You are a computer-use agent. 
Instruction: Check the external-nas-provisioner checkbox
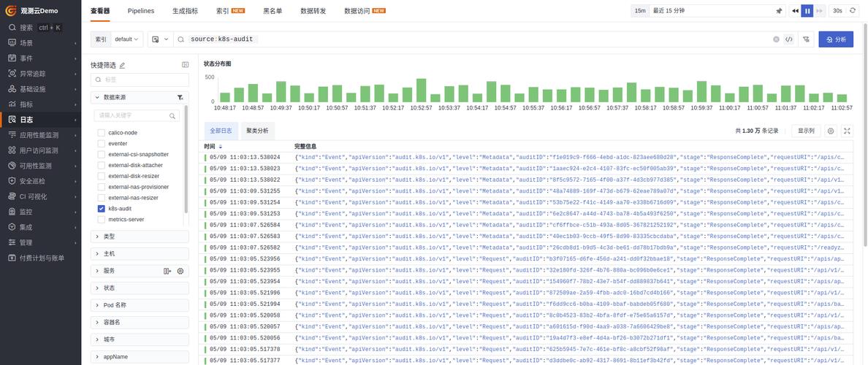(102, 187)
